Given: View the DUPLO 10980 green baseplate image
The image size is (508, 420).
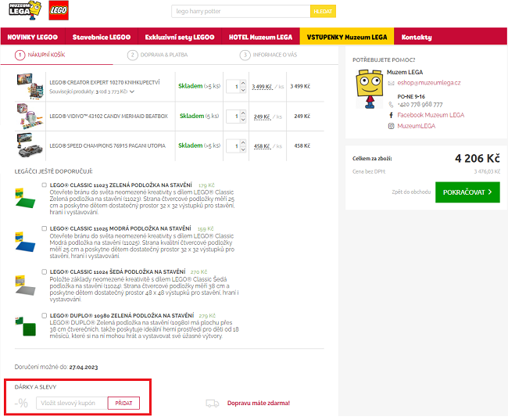Looking at the screenshot, I should [x=25, y=326].
